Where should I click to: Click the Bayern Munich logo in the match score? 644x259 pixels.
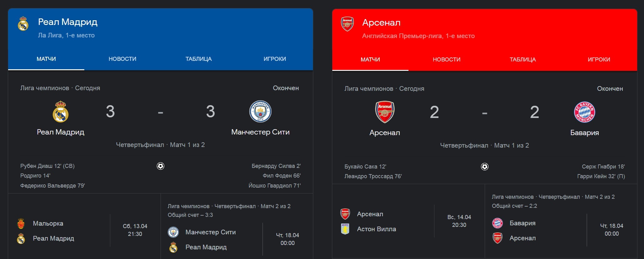(x=585, y=112)
